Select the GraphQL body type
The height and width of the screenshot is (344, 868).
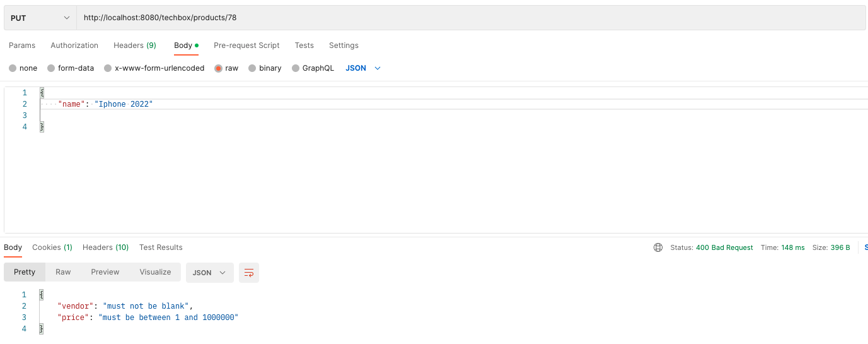(x=313, y=68)
